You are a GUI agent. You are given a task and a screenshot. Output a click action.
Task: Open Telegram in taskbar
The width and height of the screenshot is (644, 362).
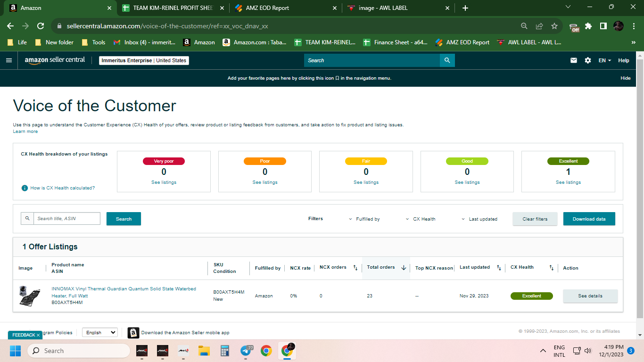click(x=246, y=351)
